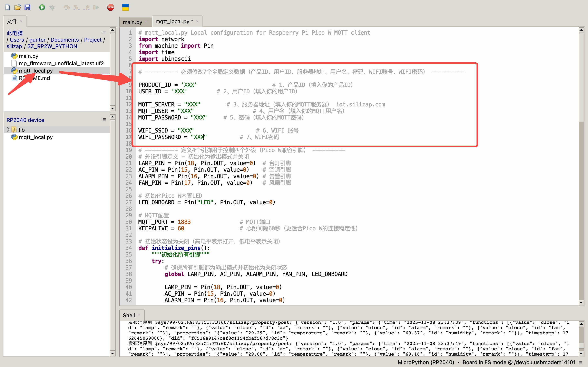Stop and restart the backend
This screenshot has width=588, height=367.
pos(111,7)
